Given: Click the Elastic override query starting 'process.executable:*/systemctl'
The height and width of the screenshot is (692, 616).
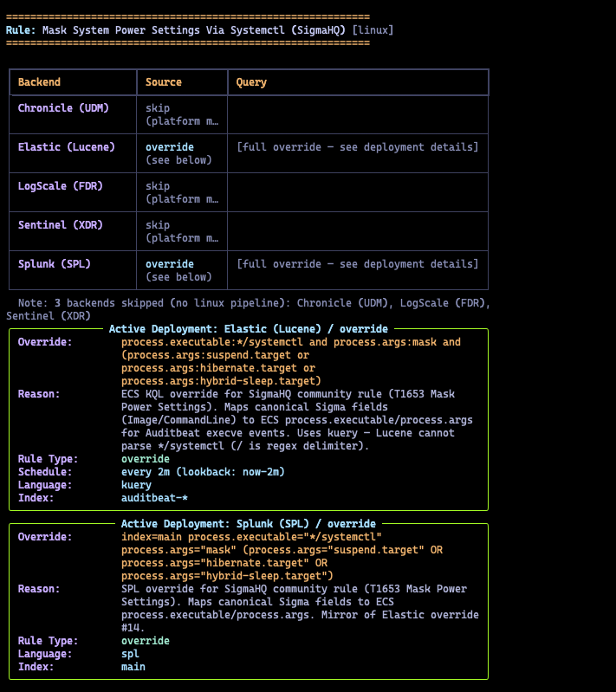Looking at the screenshot, I should point(291,361).
